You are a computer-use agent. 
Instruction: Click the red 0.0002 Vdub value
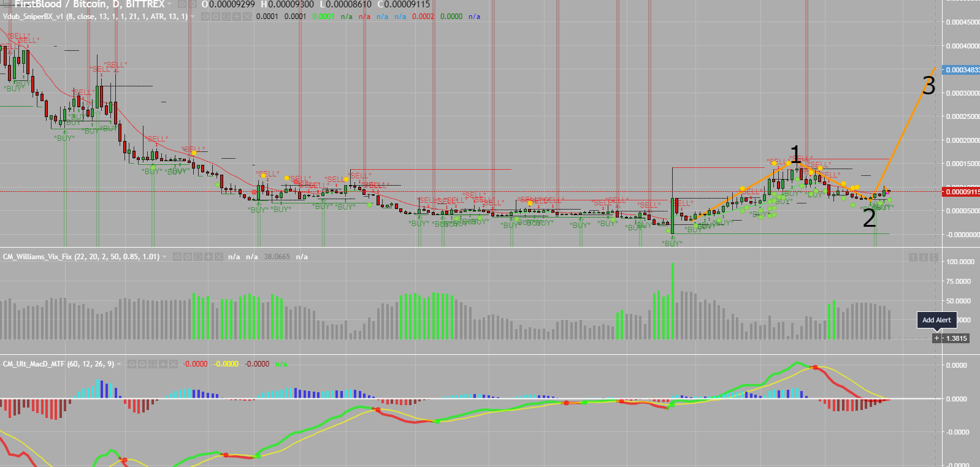423,17
